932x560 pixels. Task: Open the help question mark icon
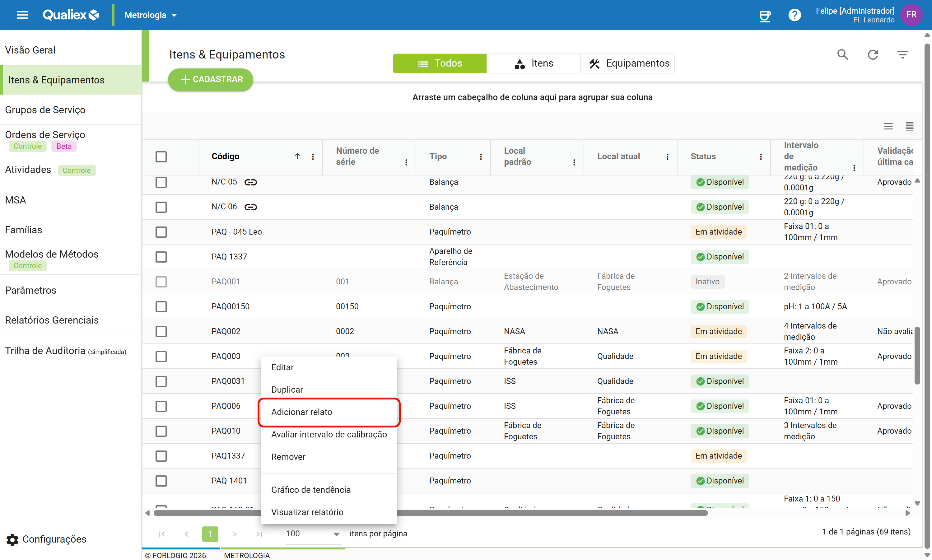click(794, 15)
